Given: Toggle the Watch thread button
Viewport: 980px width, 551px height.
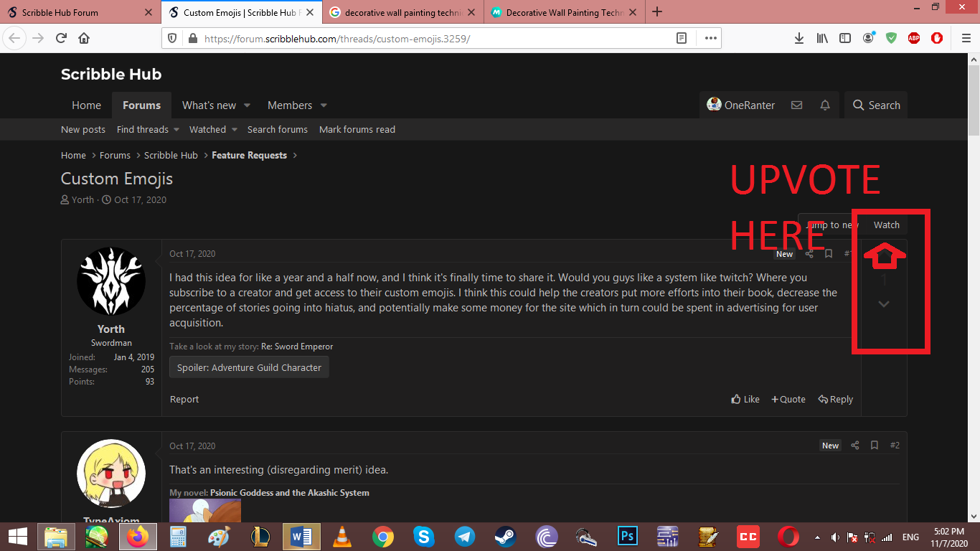Looking at the screenshot, I should tap(886, 225).
